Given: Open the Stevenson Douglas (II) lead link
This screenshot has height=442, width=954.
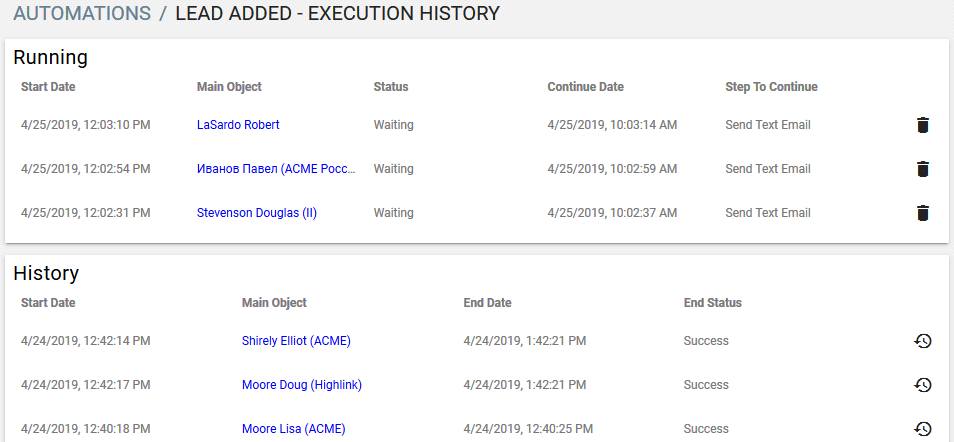Looking at the screenshot, I should tap(257, 212).
